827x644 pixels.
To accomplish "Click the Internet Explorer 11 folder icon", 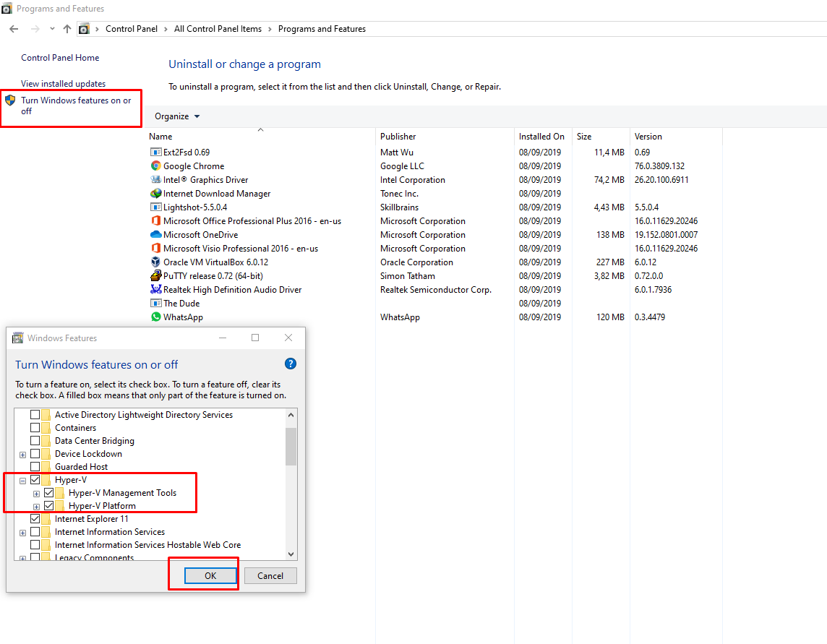I will pyautogui.click(x=46, y=519).
